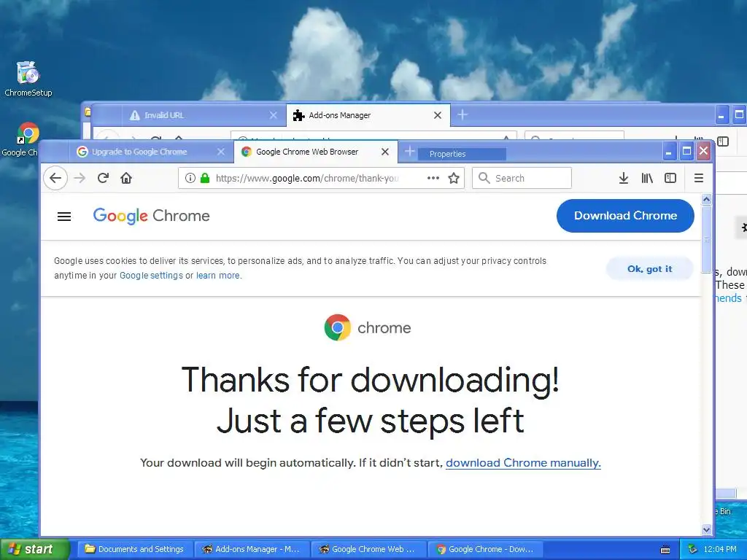Bookmark this page with the star

[454, 178]
